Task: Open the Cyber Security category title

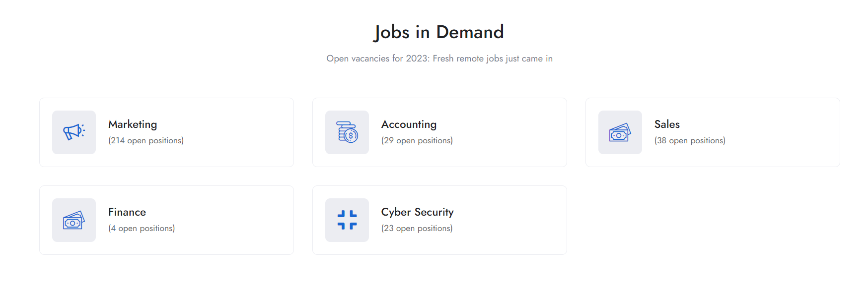Action: 417,212
